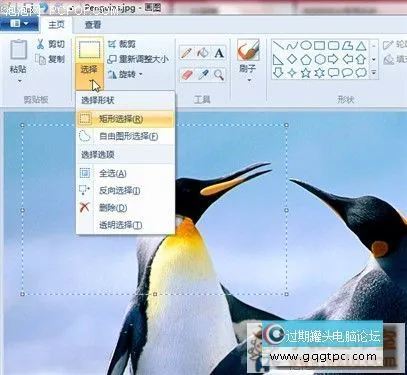Choose the Rounded rectangle shape
This screenshot has width=407, height=375.
(x=333, y=45)
